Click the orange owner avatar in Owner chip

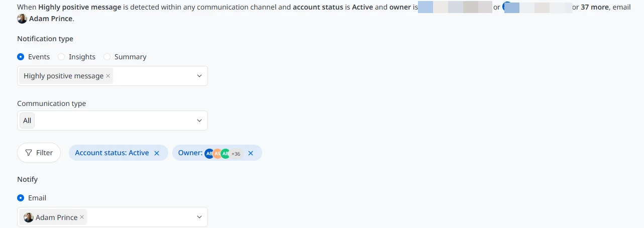(x=217, y=153)
